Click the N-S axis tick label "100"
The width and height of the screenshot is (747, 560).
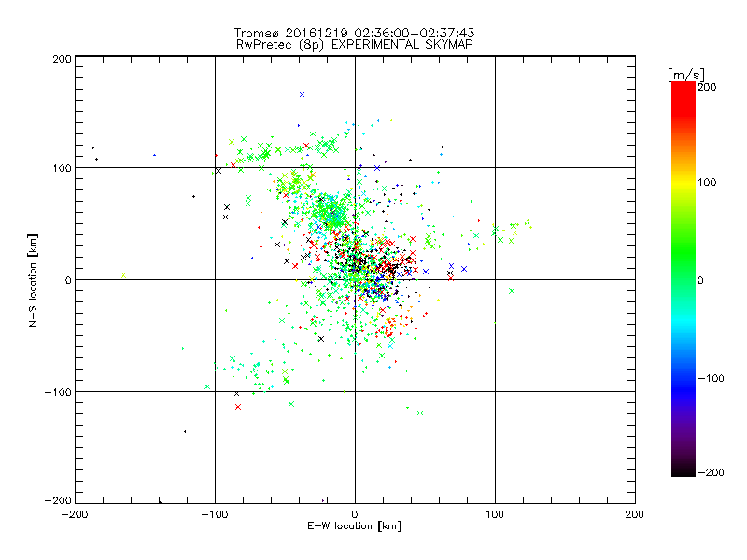[62, 168]
